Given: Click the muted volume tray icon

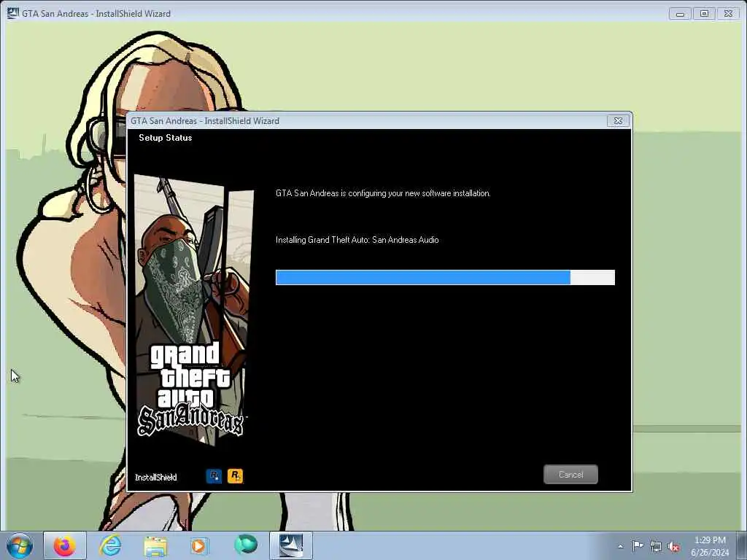Looking at the screenshot, I should point(673,547).
